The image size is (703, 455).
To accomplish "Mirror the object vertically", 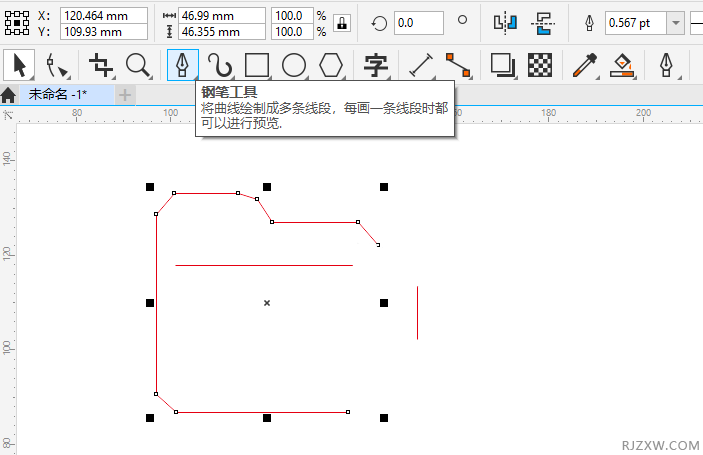I will tap(543, 23).
